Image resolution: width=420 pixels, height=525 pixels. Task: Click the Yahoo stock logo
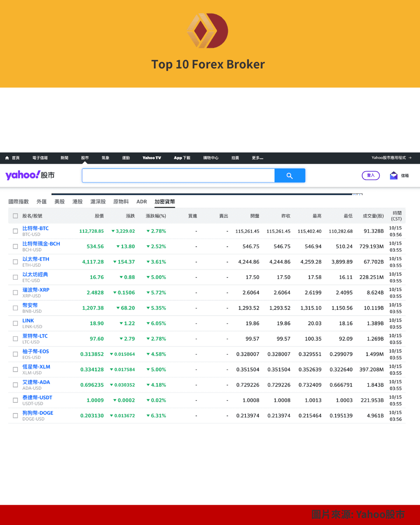(x=30, y=175)
